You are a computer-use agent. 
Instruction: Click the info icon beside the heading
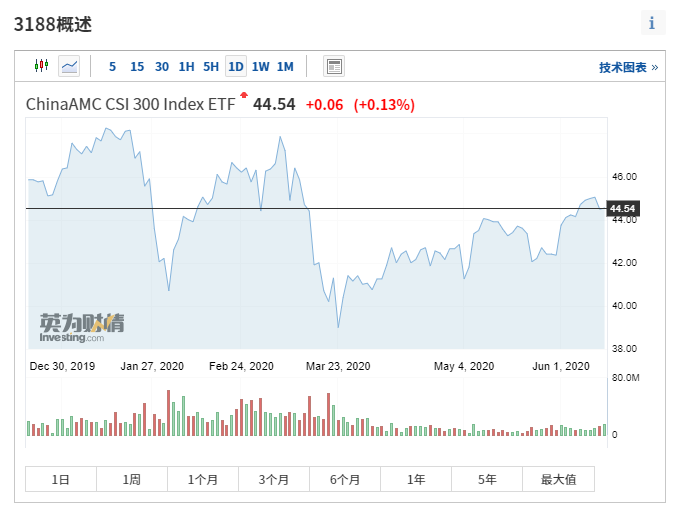pos(652,23)
